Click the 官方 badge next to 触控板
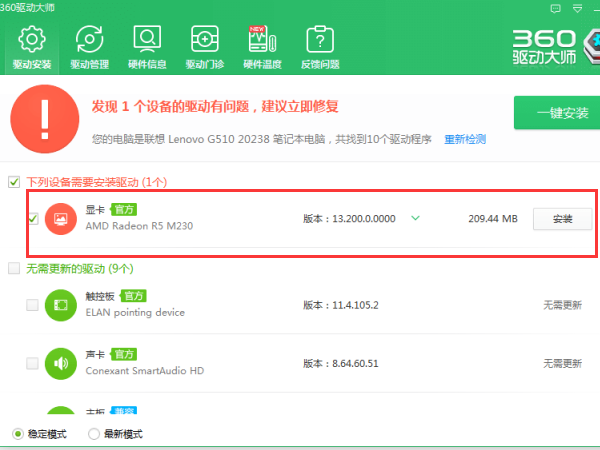This screenshot has height=450, width=600. 133,296
